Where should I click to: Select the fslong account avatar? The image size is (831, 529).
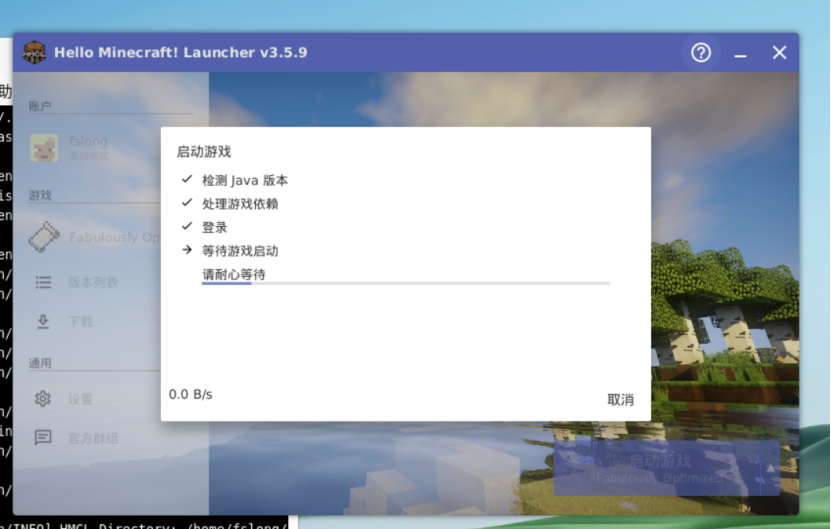click(45, 147)
